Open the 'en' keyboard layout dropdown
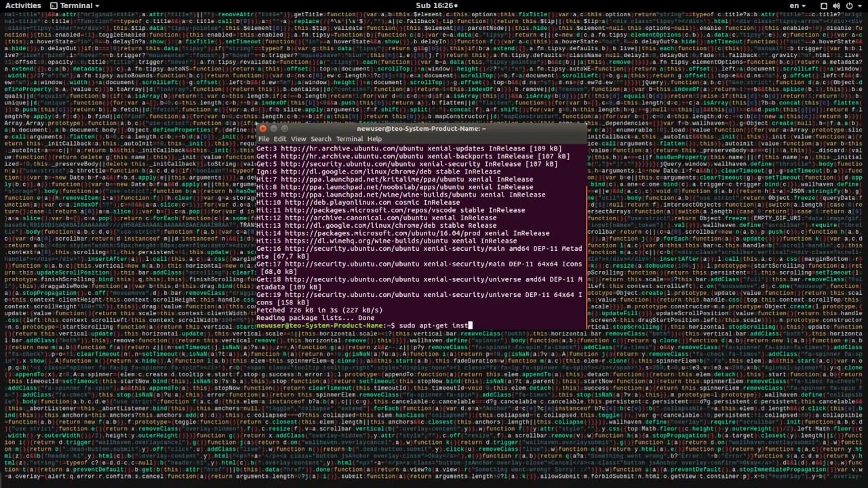 pyautogui.click(x=797, y=5)
